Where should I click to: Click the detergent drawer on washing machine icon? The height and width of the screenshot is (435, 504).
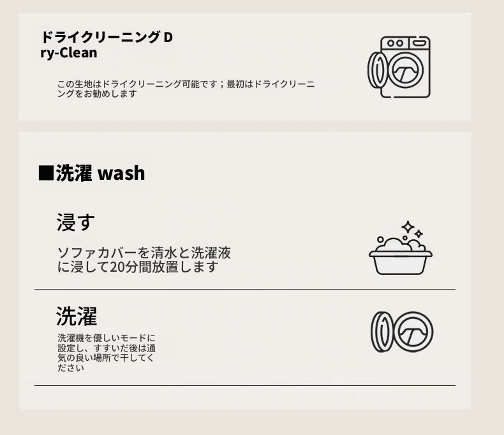coord(419,42)
